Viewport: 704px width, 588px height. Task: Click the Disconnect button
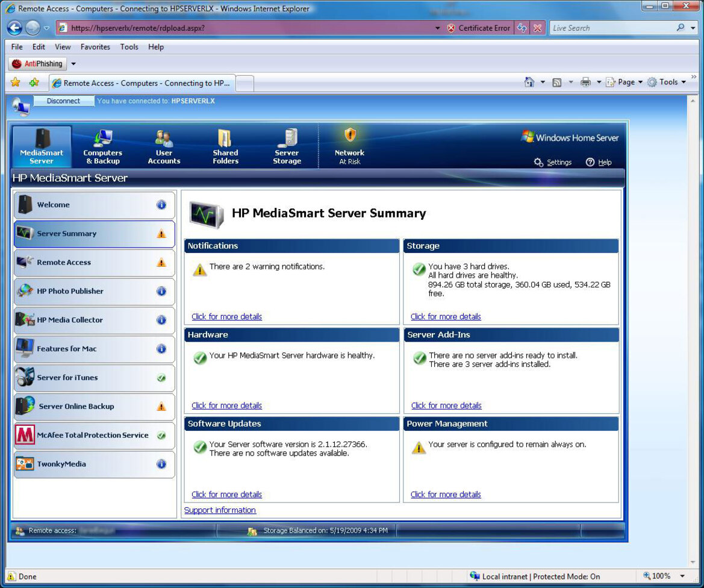[x=63, y=101]
